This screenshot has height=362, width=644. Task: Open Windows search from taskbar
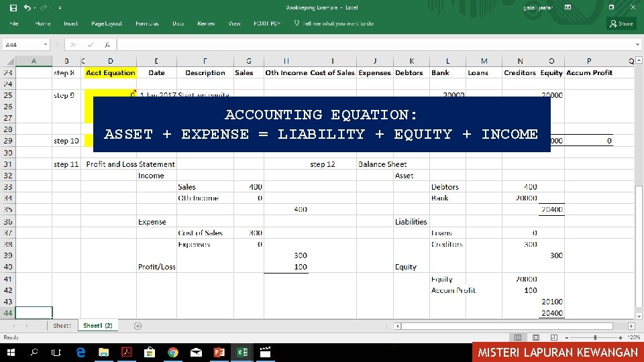tap(34, 352)
